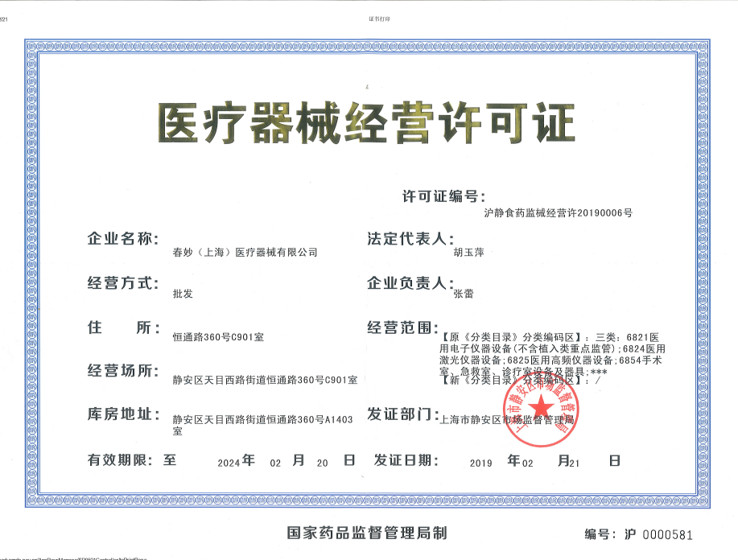Click issue year 2019

coord(481,463)
